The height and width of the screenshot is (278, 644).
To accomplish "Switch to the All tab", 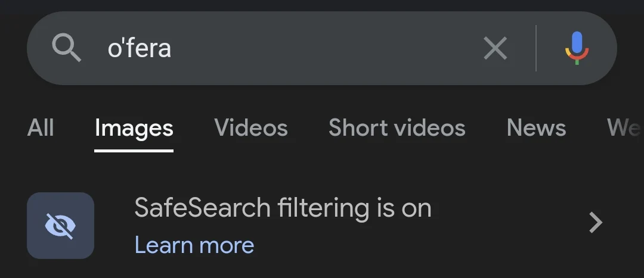I will pos(41,127).
